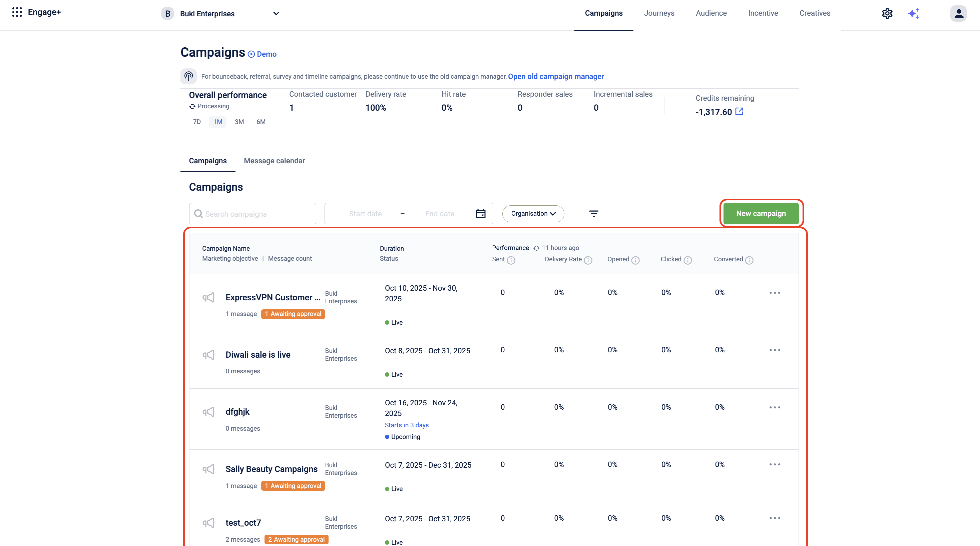Screen dimensions: 980x546
Task: Open settings gear icon
Action: [887, 13]
